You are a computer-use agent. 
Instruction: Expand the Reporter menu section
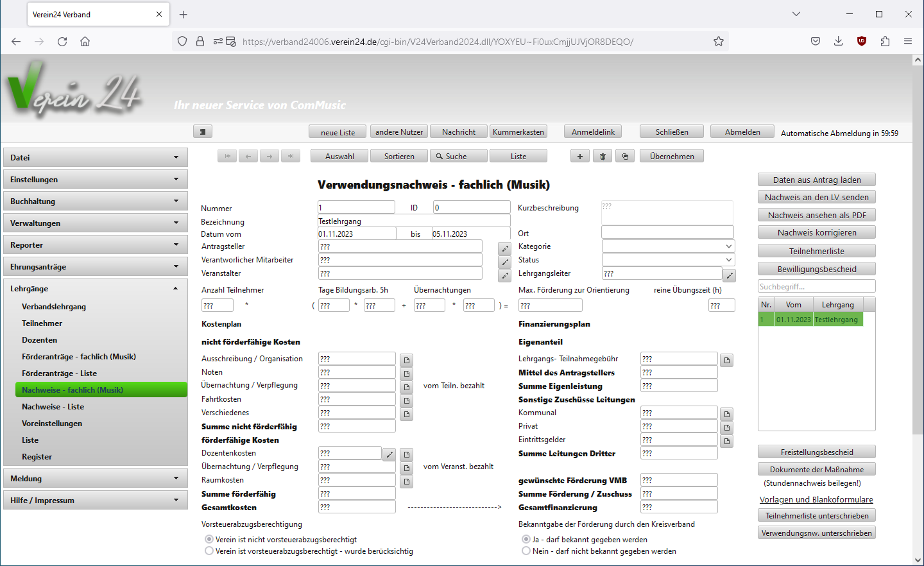tap(96, 244)
